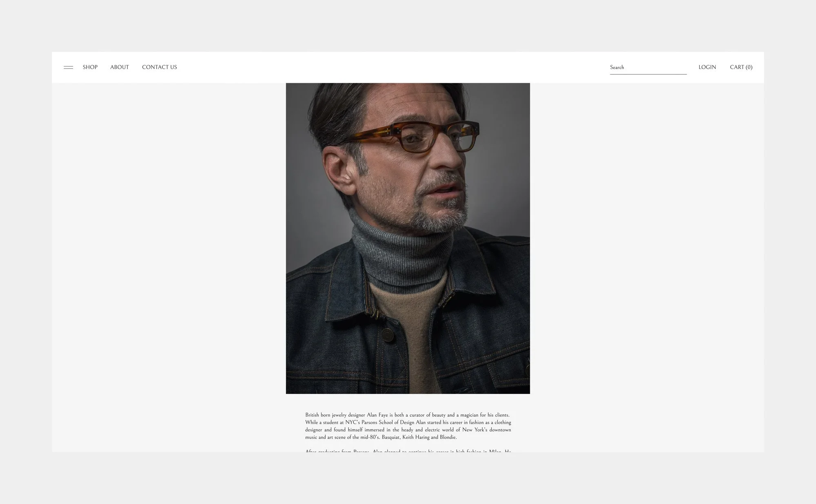The width and height of the screenshot is (816, 504).
Task: Click the denim jacket button in the photo
Action: pos(387,335)
